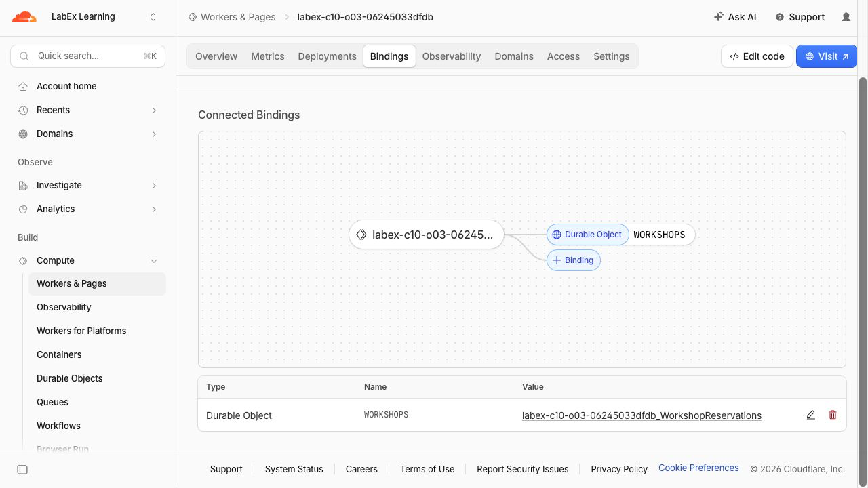868x488 pixels.
Task: Open the user profile icon
Action: click(846, 17)
